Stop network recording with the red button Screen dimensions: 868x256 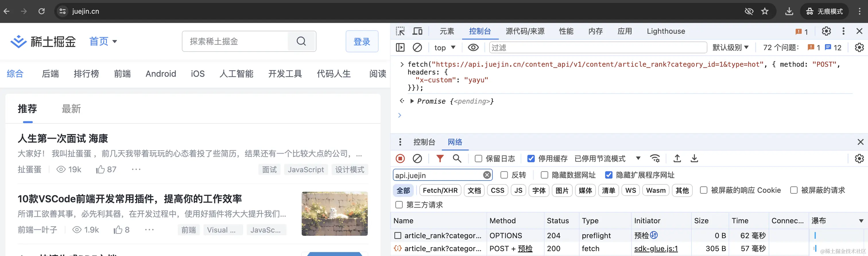[400, 159]
